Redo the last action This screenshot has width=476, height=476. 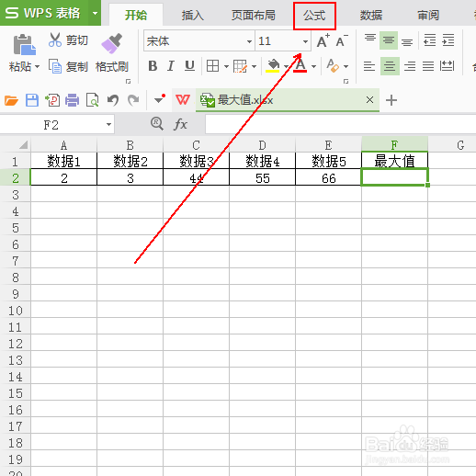pos(133,100)
